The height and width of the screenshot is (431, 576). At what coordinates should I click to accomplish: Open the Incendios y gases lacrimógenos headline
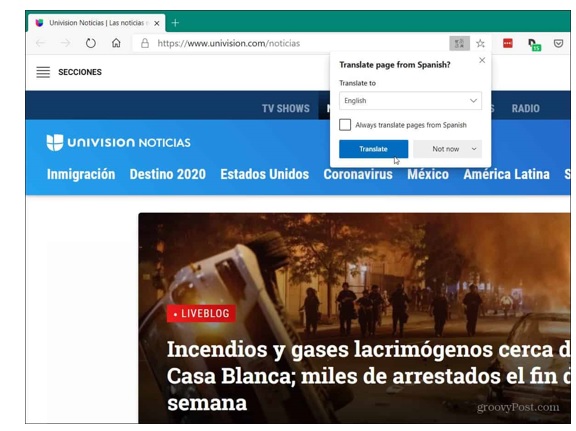click(x=369, y=376)
